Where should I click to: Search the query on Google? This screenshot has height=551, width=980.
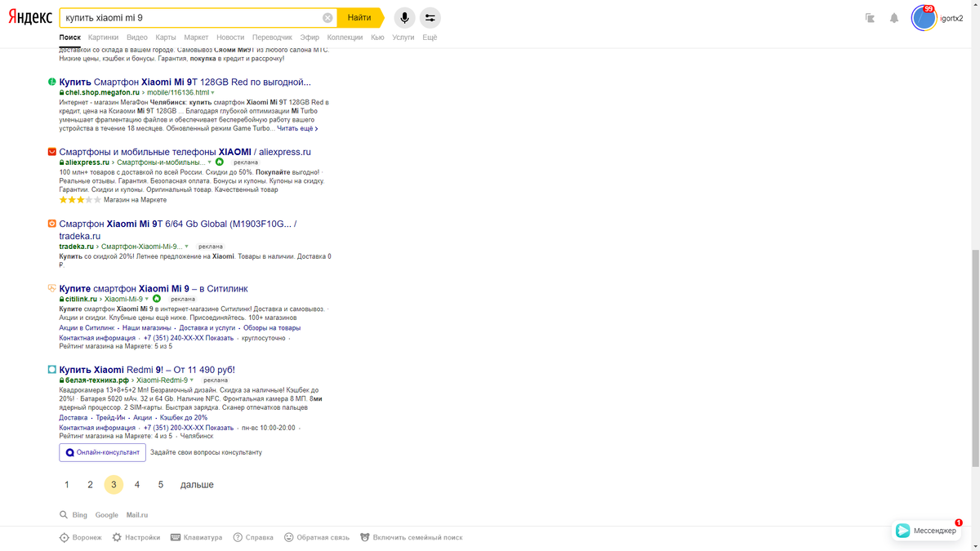(x=106, y=515)
